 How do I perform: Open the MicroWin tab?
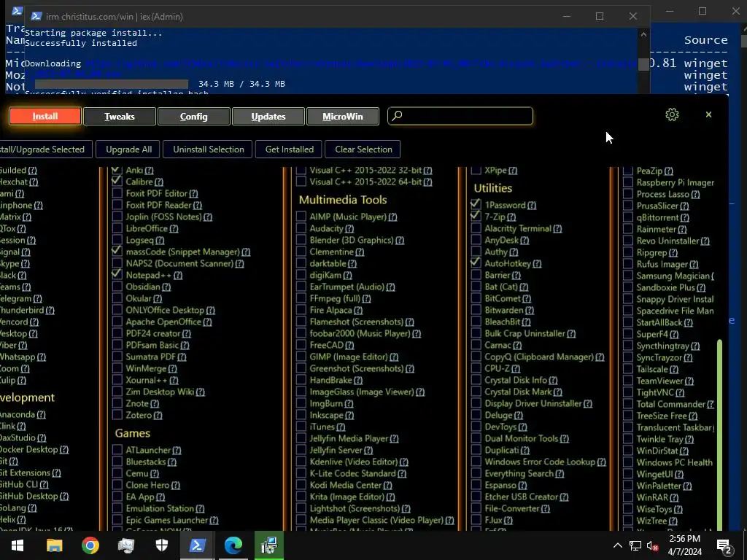(x=343, y=116)
